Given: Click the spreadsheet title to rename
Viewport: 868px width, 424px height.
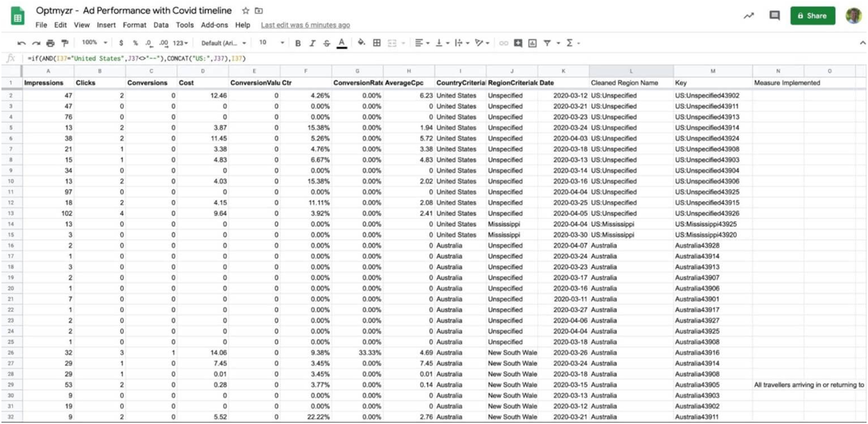Looking at the screenshot, I should (133, 11).
